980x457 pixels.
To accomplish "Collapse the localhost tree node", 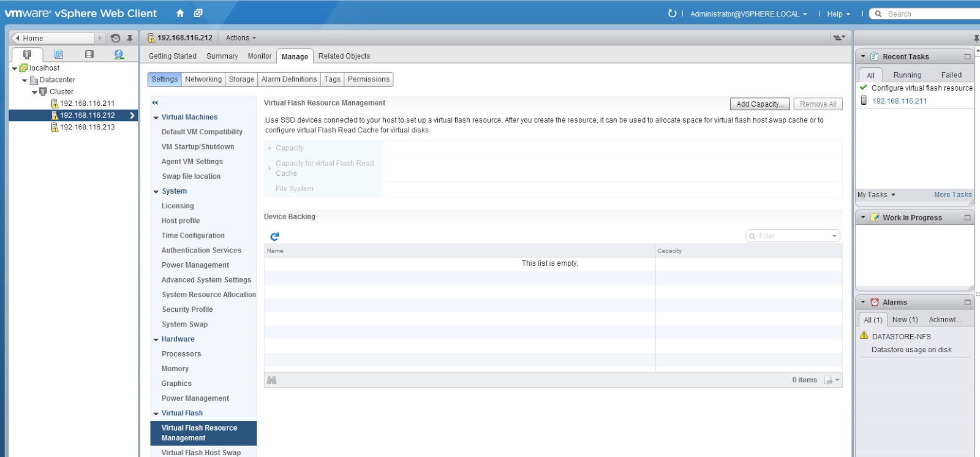I will (14, 69).
